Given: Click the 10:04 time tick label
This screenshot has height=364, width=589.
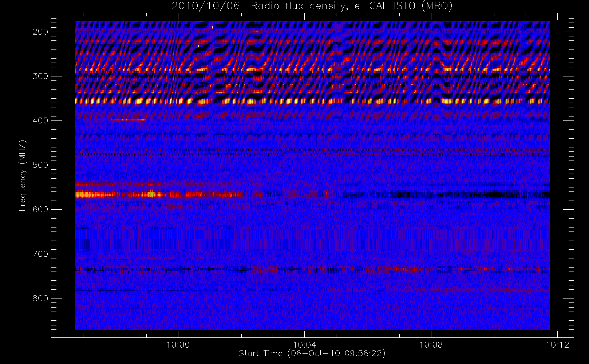Looking at the screenshot, I should click(x=304, y=345).
